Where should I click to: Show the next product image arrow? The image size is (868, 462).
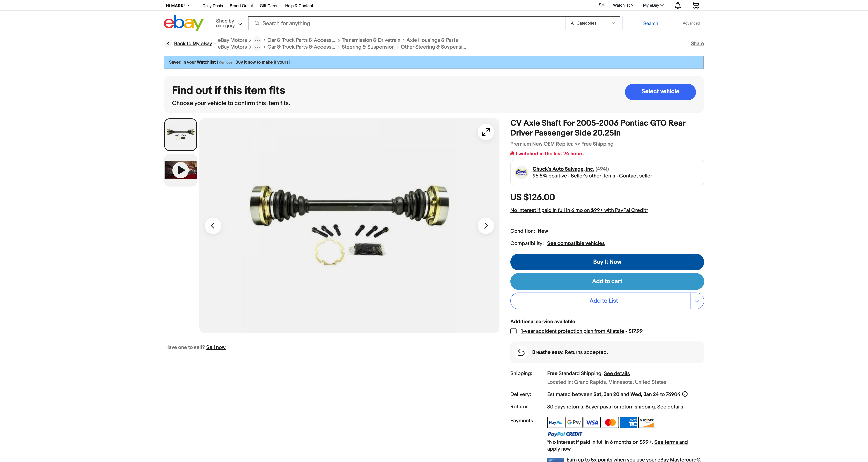click(486, 226)
